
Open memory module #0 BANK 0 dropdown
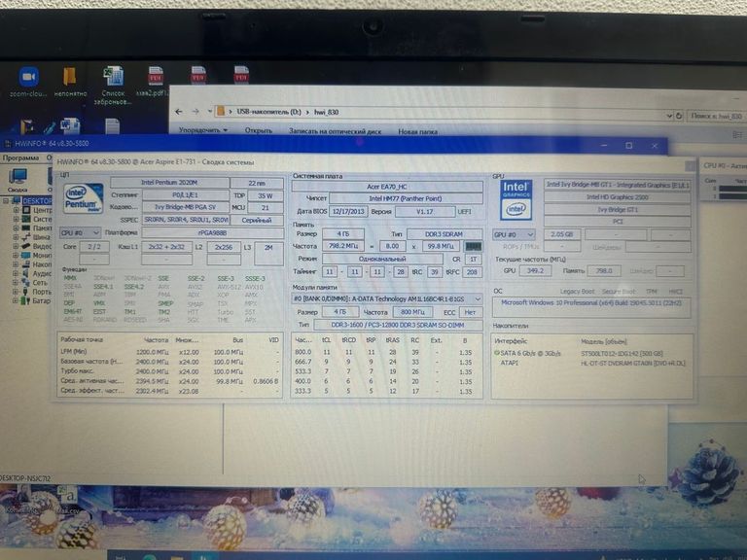[x=387, y=299]
